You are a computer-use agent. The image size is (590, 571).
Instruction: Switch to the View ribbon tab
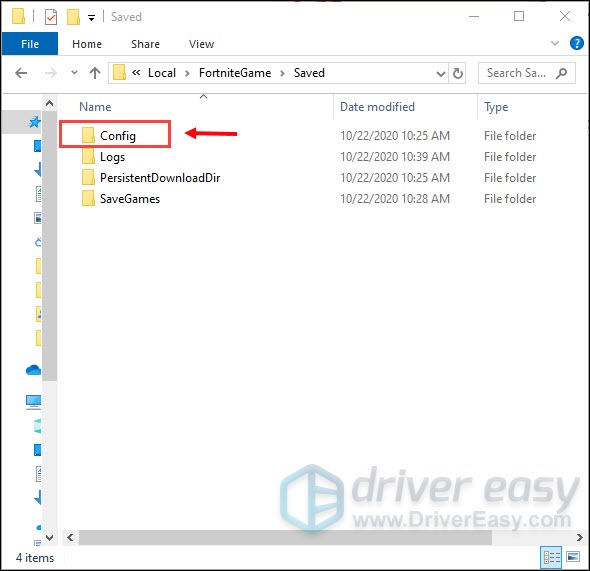click(201, 44)
